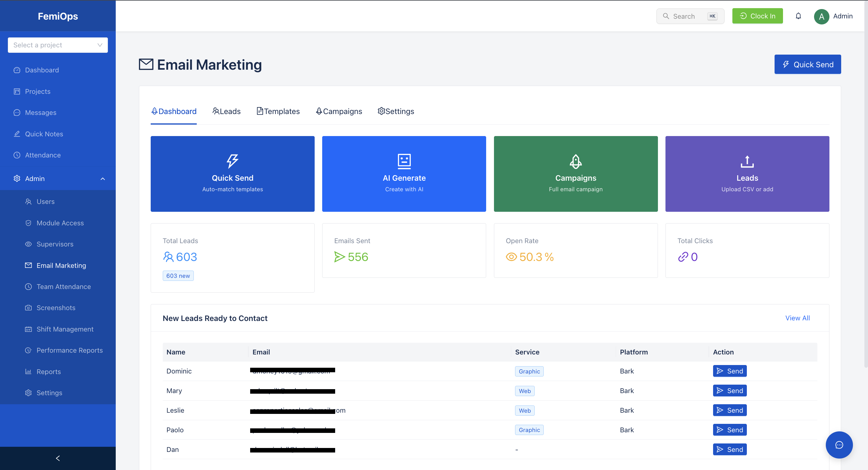Open the Campaigns rocket card
The height and width of the screenshot is (470, 868).
575,174
